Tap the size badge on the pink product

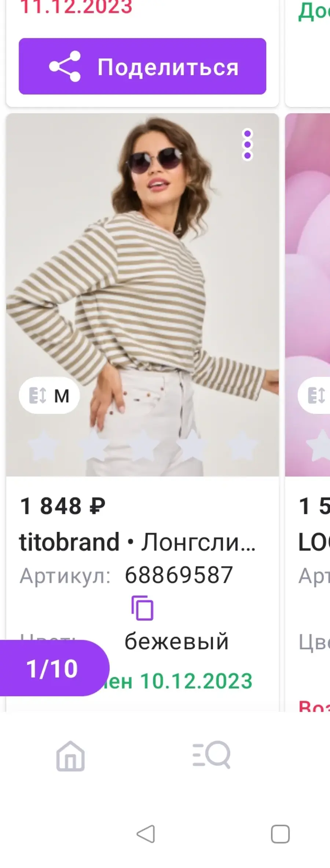(315, 396)
